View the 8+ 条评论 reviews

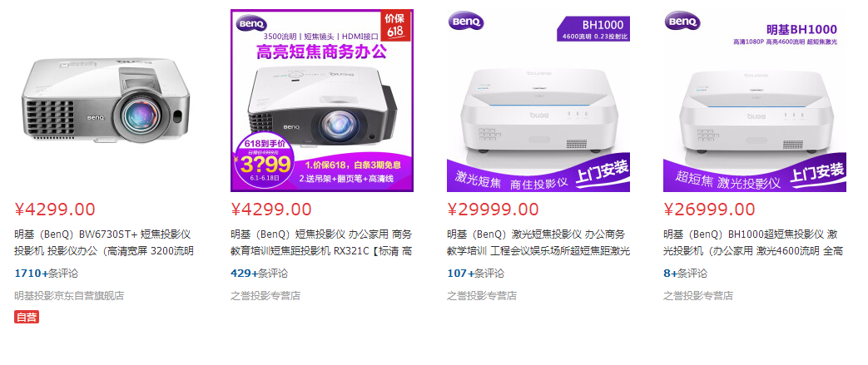point(685,274)
